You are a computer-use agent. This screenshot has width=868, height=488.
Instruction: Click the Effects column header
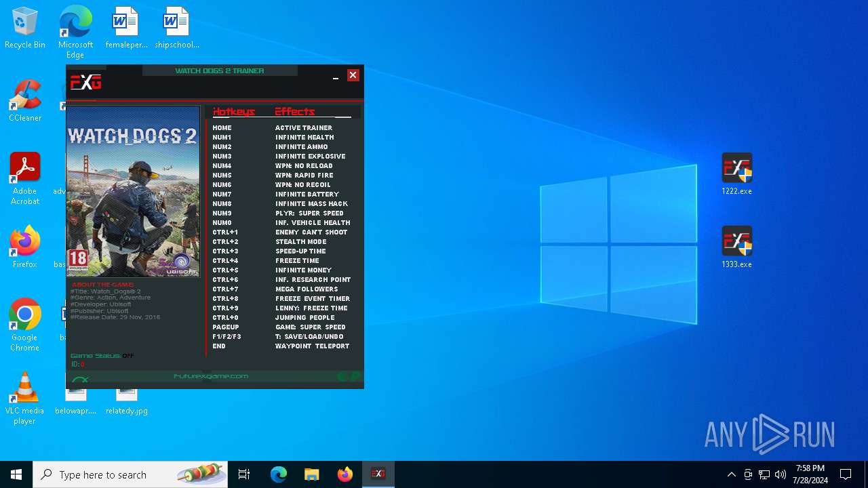pyautogui.click(x=295, y=112)
